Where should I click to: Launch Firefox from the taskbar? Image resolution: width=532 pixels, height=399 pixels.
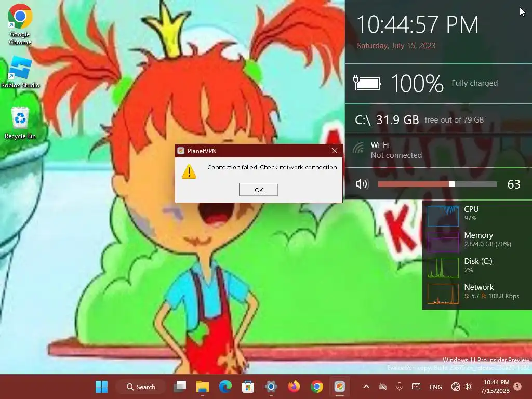[294, 387]
